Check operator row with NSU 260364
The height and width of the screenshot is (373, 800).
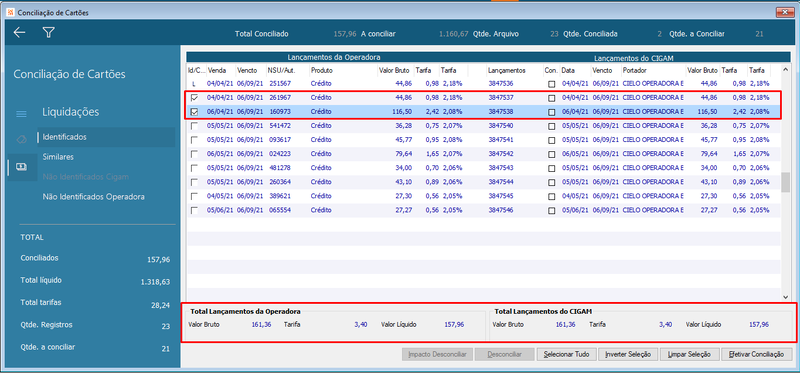(x=194, y=182)
